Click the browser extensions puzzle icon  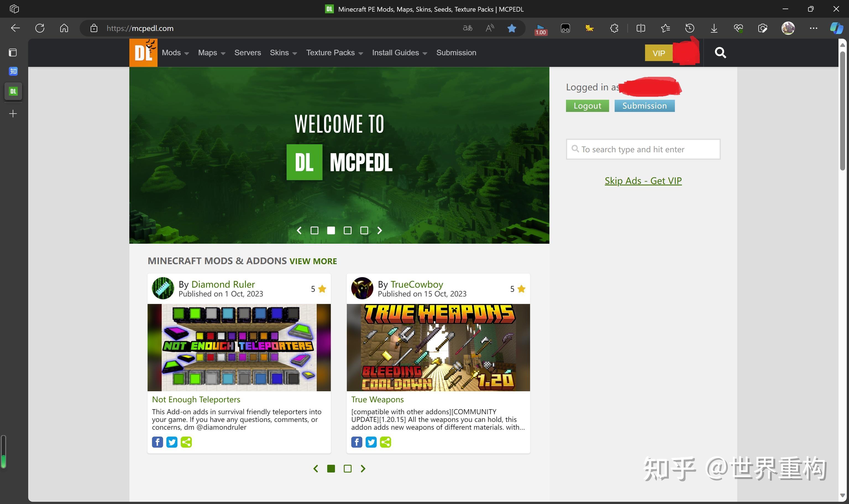pyautogui.click(x=614, y=28)
